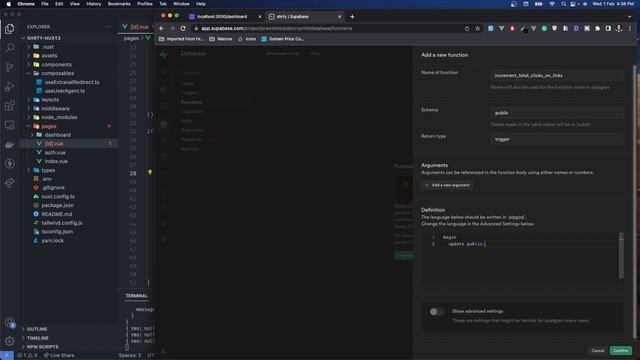
Task: Open the Schema dropdown showing public
Action: tap(557, 113)
